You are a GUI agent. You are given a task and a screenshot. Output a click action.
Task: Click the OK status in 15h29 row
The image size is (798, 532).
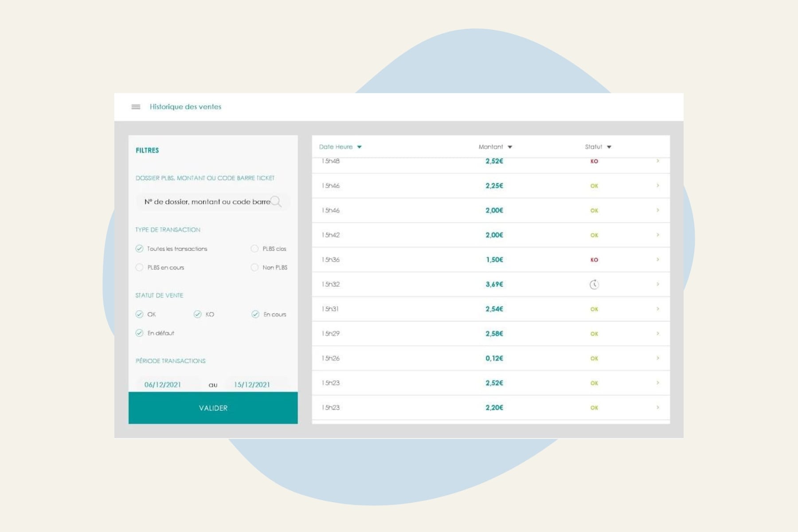coord(594,334)
